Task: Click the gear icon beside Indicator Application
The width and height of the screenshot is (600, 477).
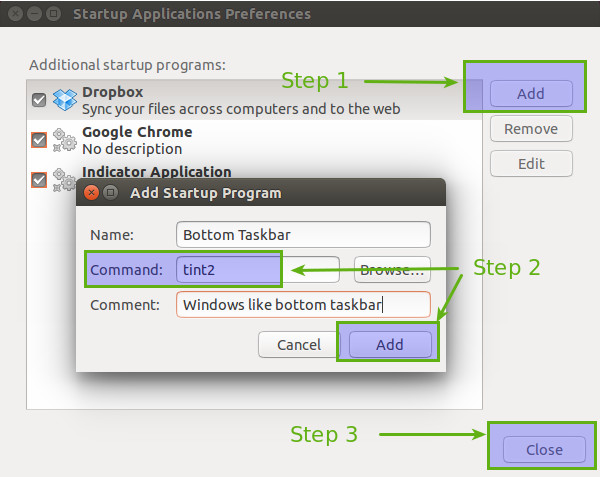Action: point(65,178)
